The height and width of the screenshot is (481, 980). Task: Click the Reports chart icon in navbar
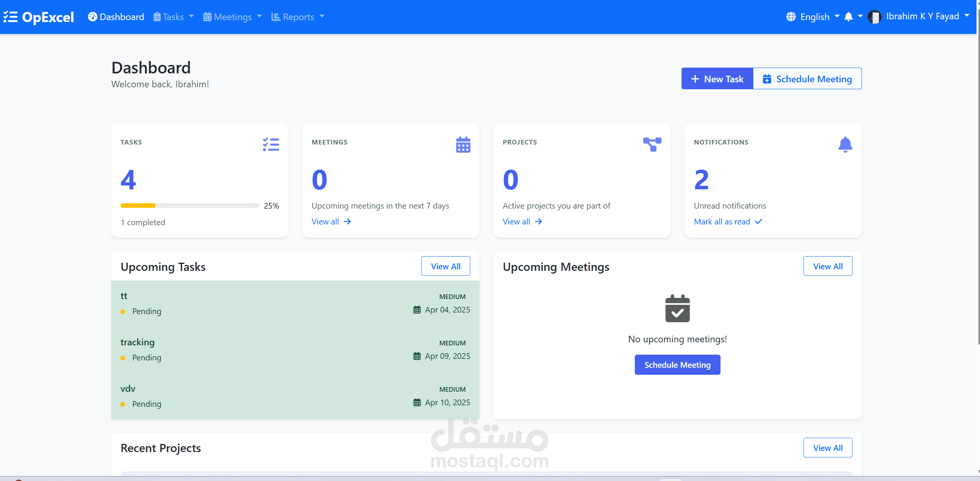(x=276, y=17)
